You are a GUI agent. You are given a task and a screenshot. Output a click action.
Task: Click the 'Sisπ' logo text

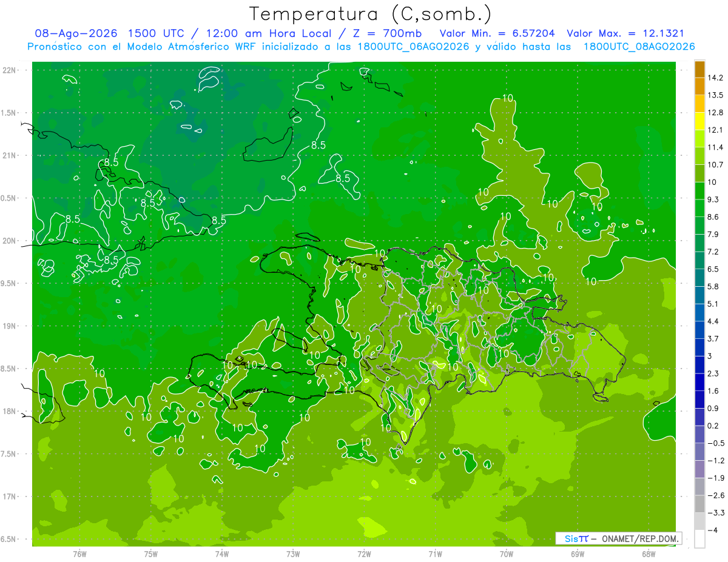576,538
